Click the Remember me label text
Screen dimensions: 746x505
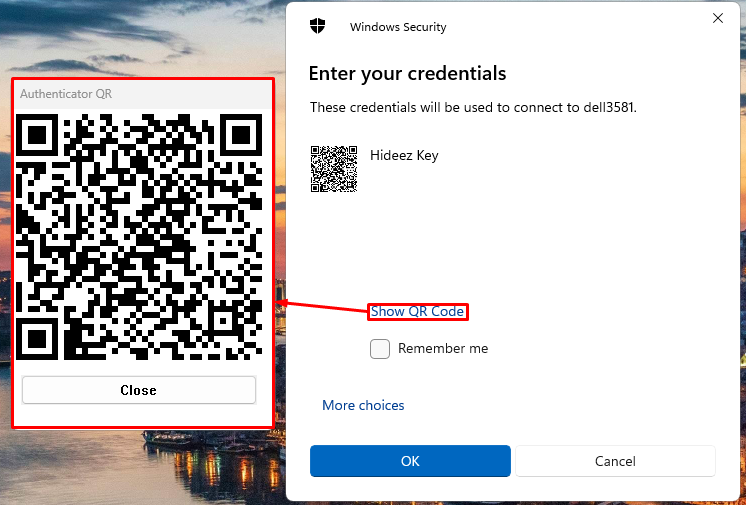[x=443, y=349]
